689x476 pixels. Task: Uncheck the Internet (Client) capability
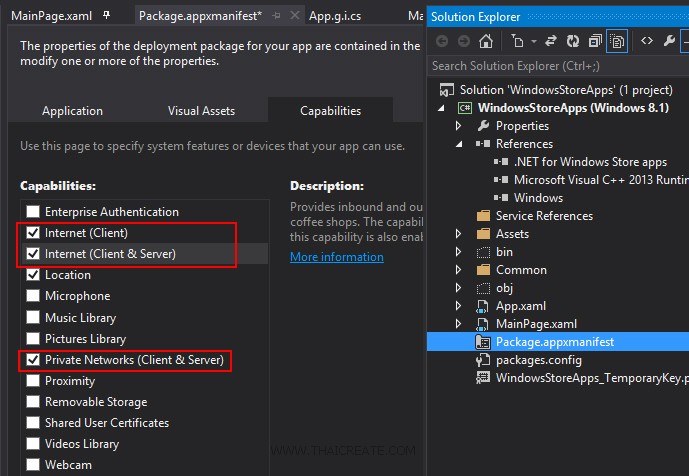[33, 233]
